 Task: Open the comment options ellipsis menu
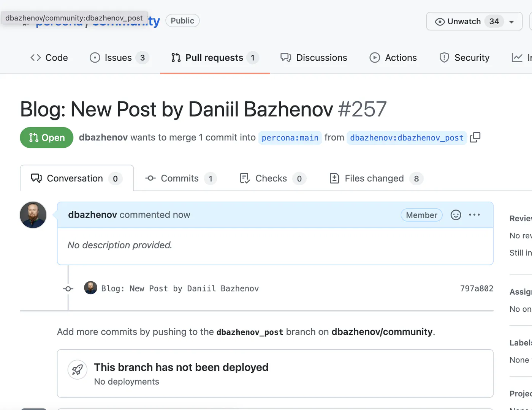pos(474,215)
